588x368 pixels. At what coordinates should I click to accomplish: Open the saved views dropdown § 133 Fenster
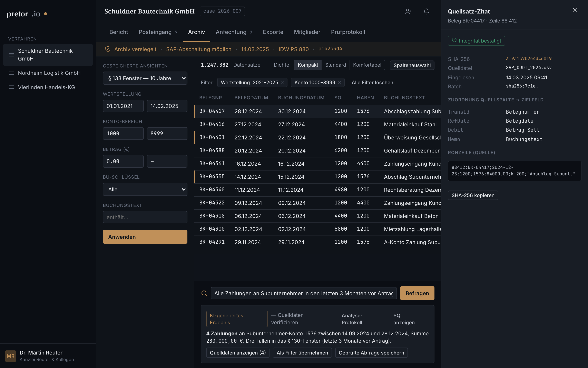pyautogui.click(x=145, y=78)
